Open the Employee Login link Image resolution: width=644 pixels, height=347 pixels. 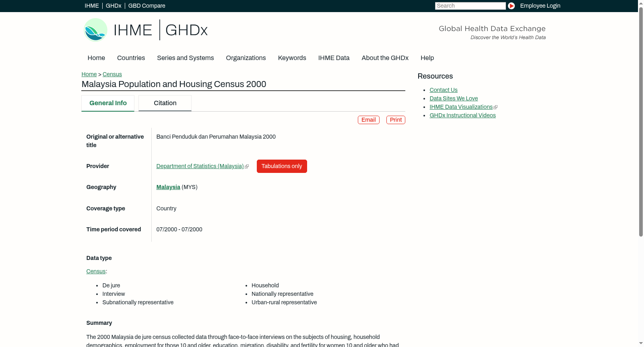540,6
